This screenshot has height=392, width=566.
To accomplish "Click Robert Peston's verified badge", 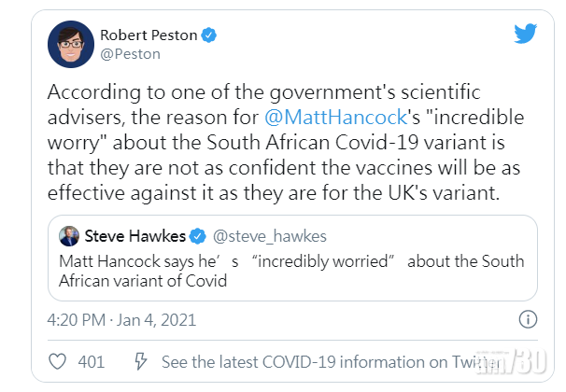I will tap(211, 35).
